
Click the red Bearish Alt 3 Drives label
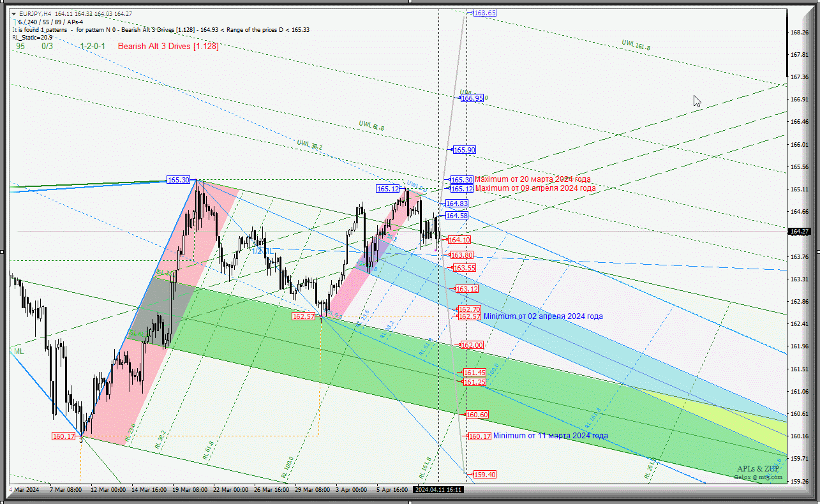click(x=168, y=46)
